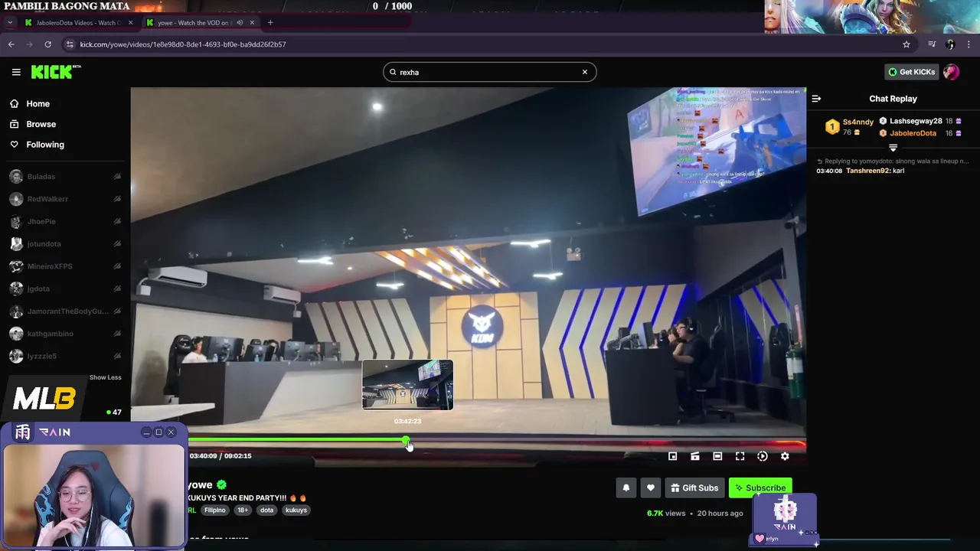The height and width of the screenshot is (551, 980).
Task: Open the user profile avatar menu
Action: click(951, 72)
